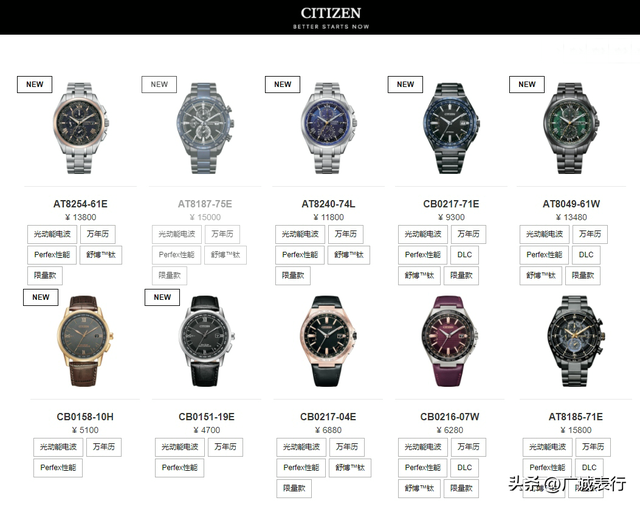Open the AT8185-71E model name link
This screenshot has width=640, height=506.
coord(576,417)
